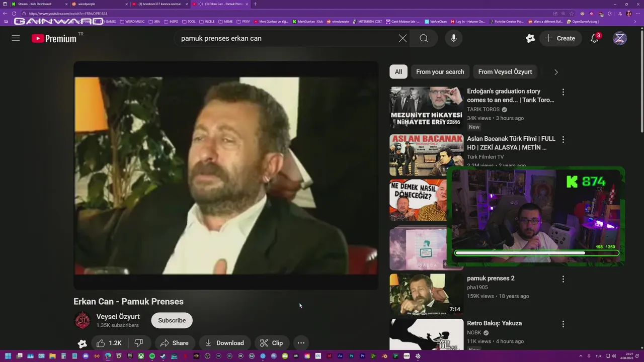
Task: Open the FFXIV bookmark folder
Action: pyautogui.click(x=243, y=22)
